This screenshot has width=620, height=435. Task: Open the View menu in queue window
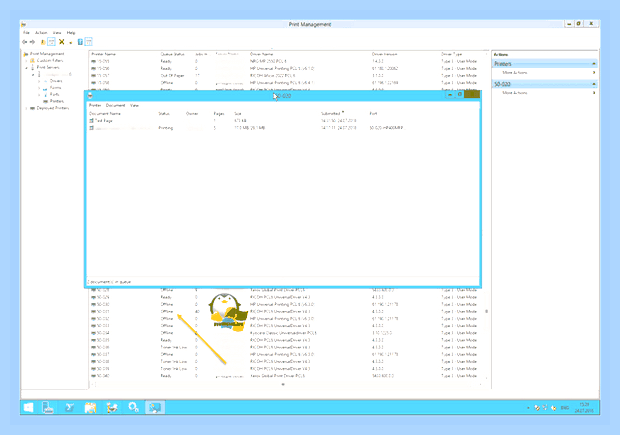134,106
